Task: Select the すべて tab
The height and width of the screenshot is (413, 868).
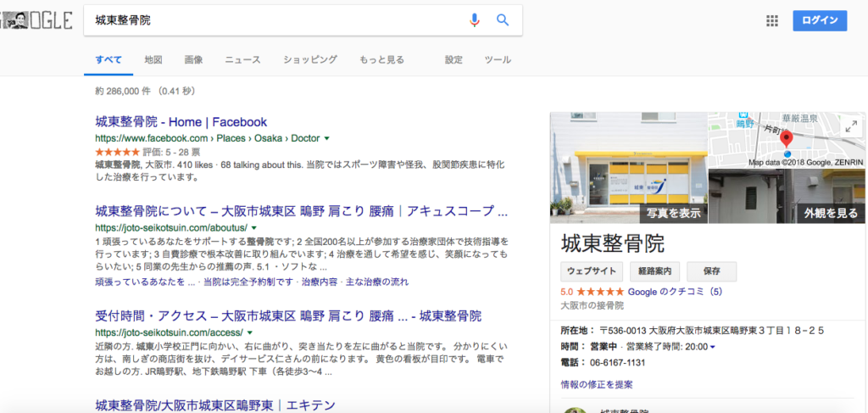Action: pos(108,60)
